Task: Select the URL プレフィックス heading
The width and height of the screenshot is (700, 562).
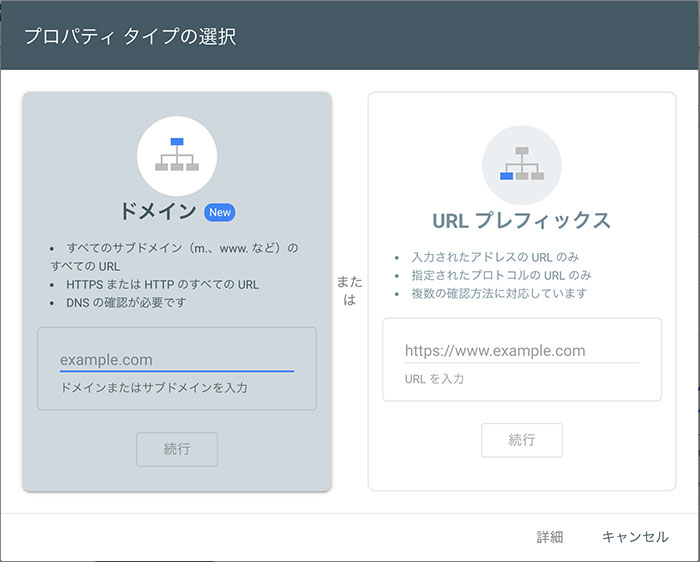Action: 521,221
